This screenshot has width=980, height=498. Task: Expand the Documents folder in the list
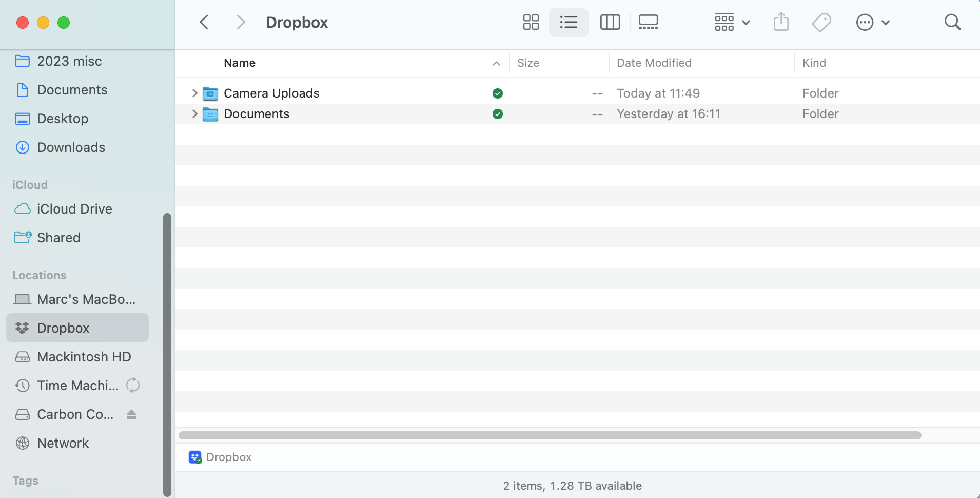194,113
